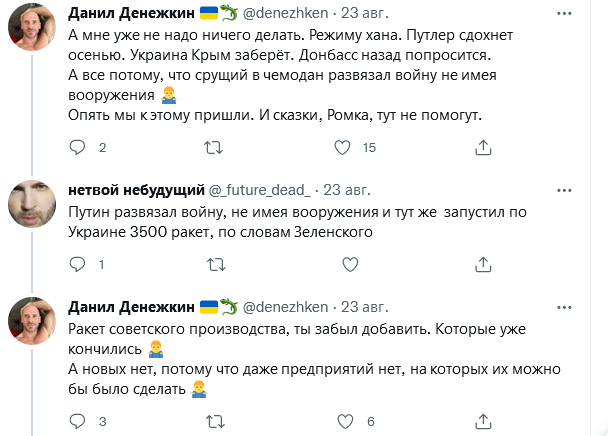Share the last tweet with 6 likes
Viewport: 608px width, 436px height.
click(483, 420)
